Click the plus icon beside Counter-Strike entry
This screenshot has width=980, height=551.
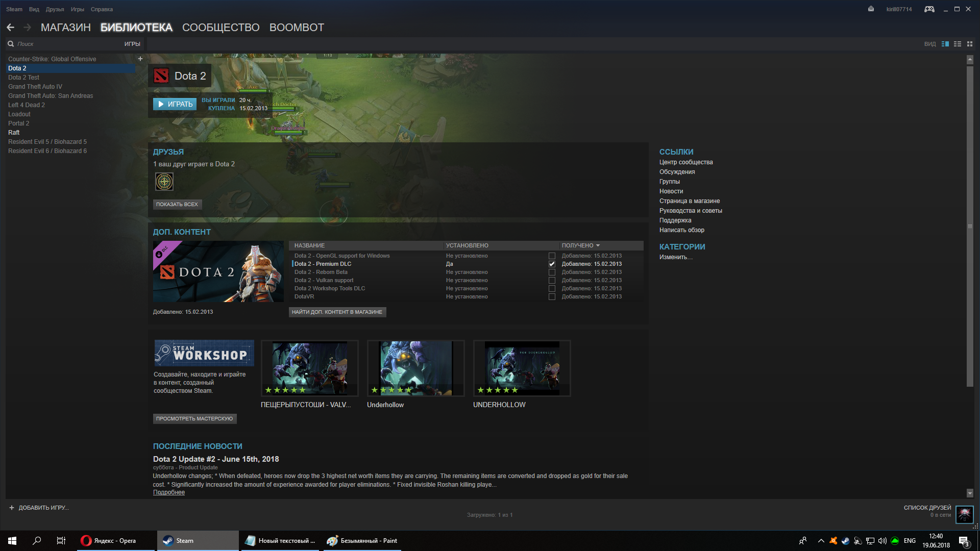pos(140,59)
